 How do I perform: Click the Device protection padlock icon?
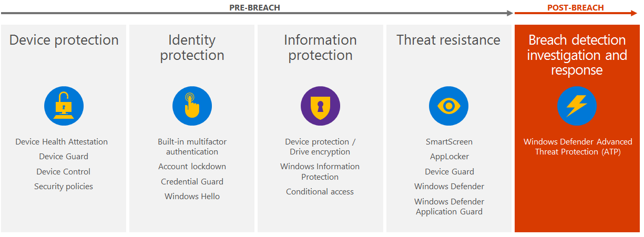click(64, 106)
